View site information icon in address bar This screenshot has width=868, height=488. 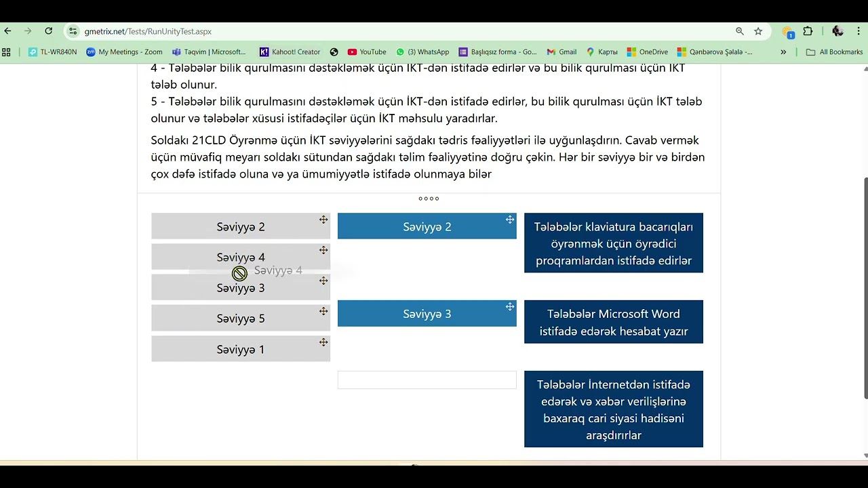click(x=73, y=31)
